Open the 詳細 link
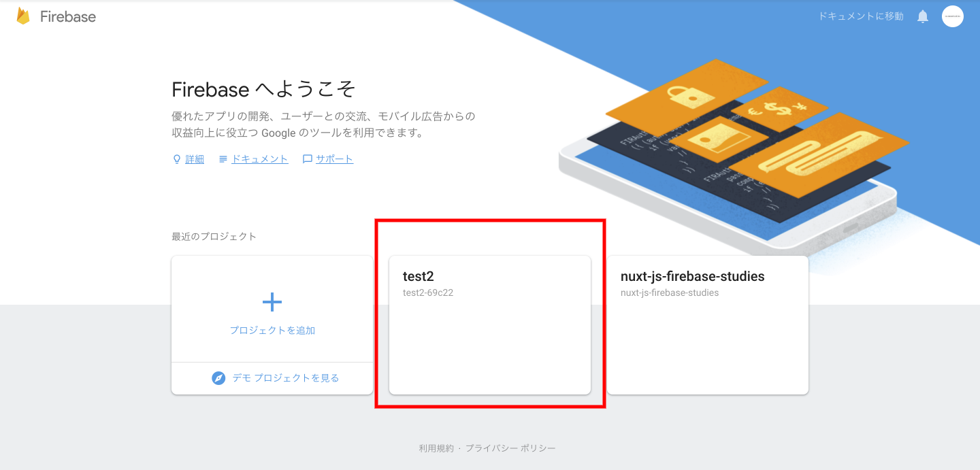The image size is (980, 470). 195,159
